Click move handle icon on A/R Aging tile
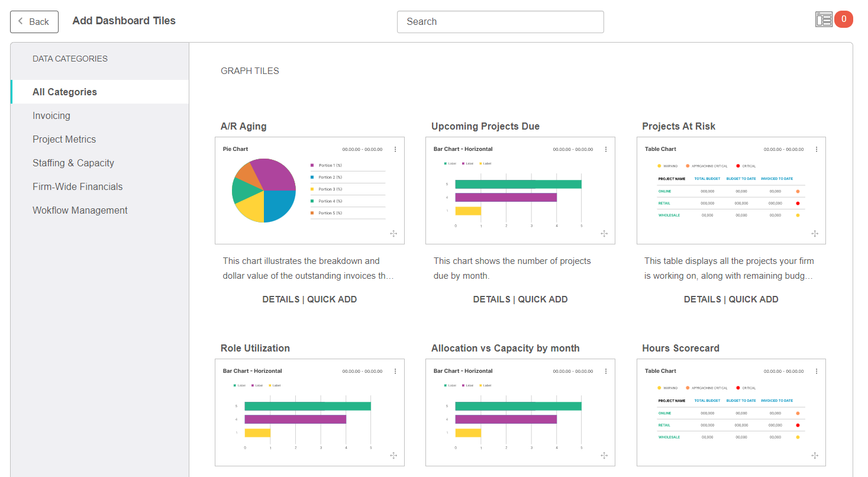Image resolution: width=868 pixels, height=477 pixels. point(393,234)
